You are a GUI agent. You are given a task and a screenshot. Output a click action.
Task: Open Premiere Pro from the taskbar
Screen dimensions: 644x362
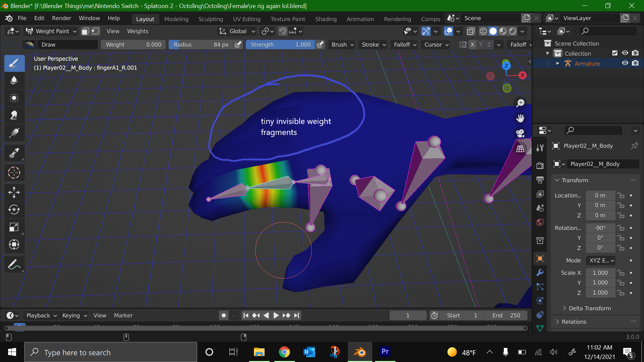click(x=385, y=352)
